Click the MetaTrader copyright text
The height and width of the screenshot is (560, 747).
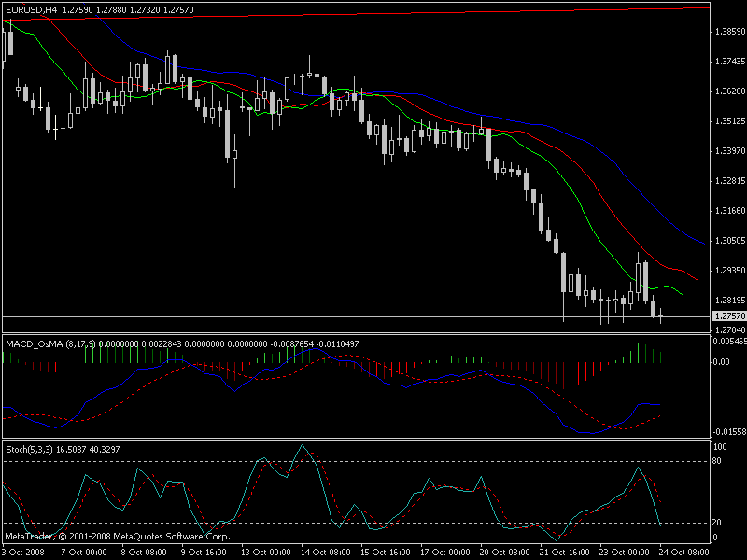click(x=117, y=537)
